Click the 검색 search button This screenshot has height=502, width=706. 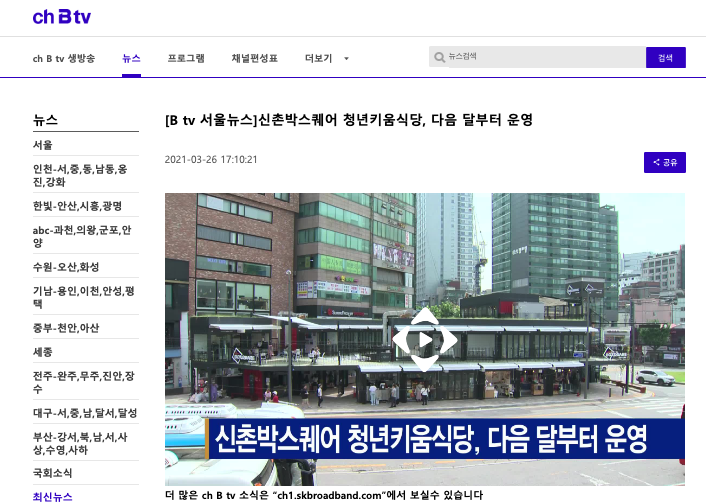point(665,58)
